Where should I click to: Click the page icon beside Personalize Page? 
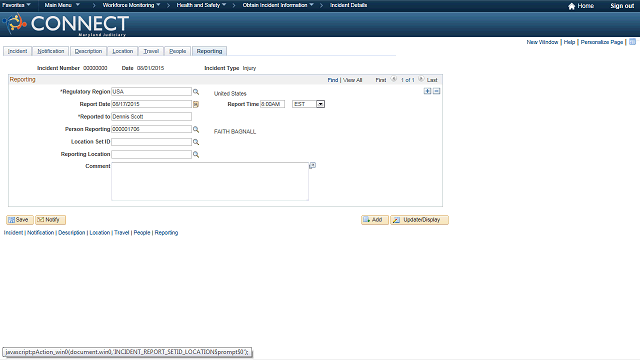(632, 42)
